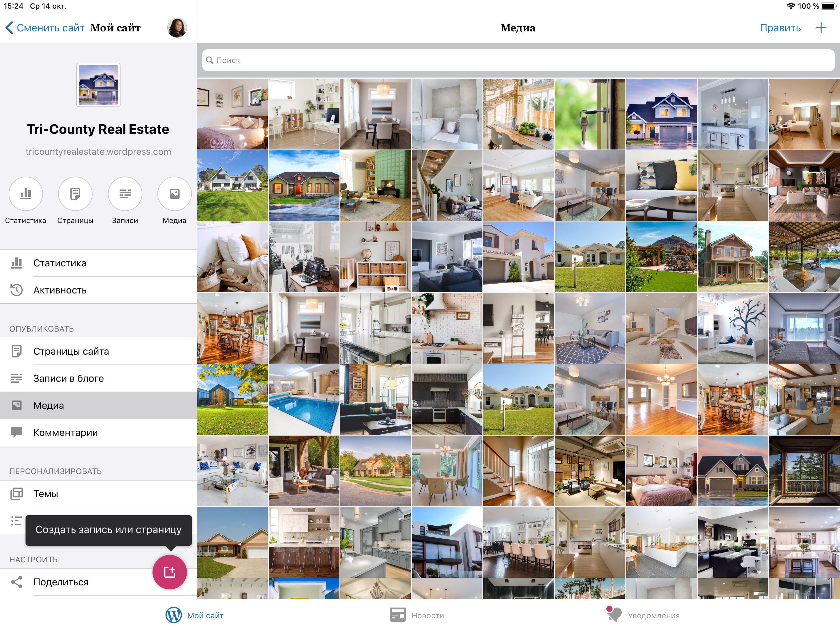This screenshot has height=630, width=840.
Task: Tap the Создать запись или страницу tooltip
Action: point(109,530)
